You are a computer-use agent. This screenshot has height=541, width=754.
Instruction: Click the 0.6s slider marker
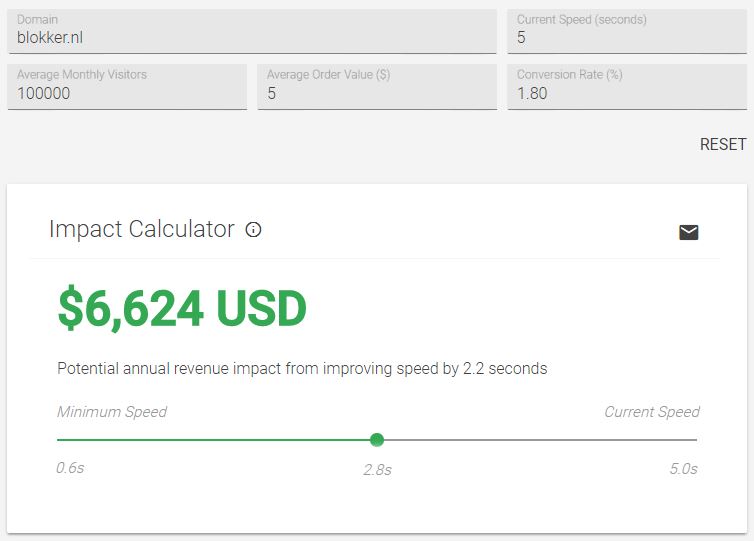pos(70,468)
